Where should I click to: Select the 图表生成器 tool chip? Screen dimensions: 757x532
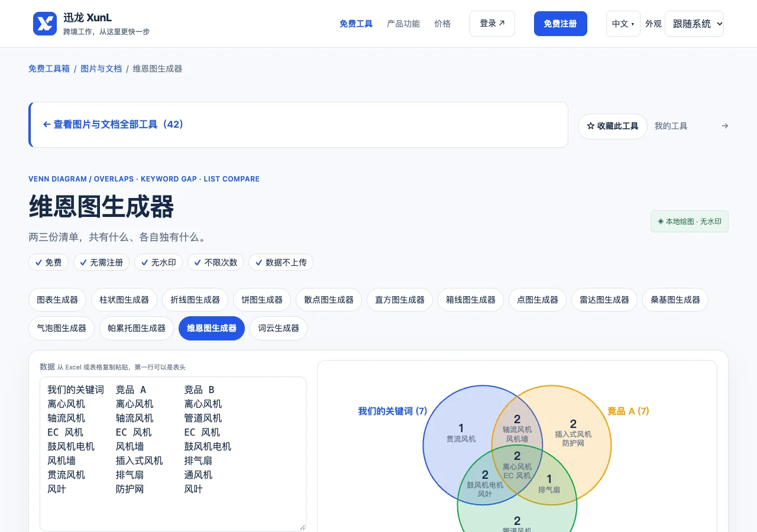coord(57,300)
